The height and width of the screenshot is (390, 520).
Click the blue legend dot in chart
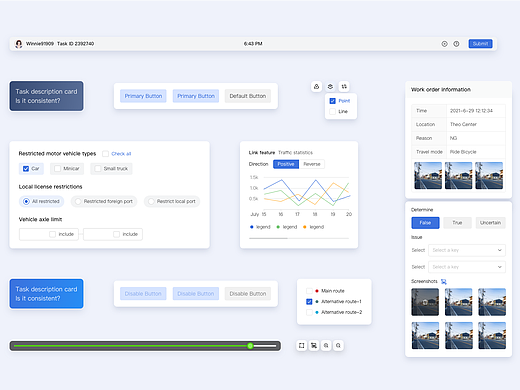(x=252, y=227)
